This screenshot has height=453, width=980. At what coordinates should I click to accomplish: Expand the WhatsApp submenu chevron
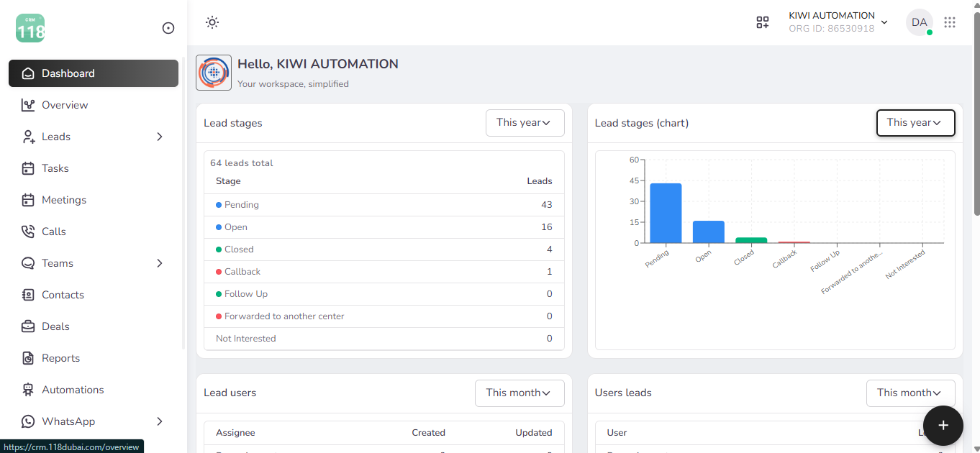pos(160,421)
